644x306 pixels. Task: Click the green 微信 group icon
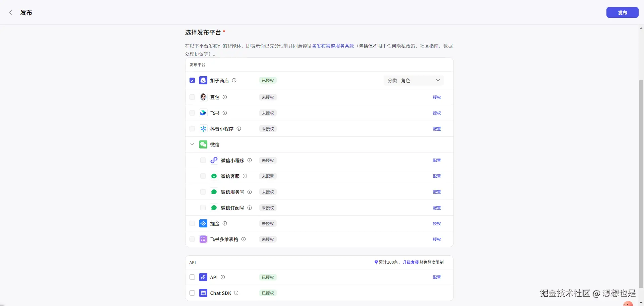coord(203,144)
